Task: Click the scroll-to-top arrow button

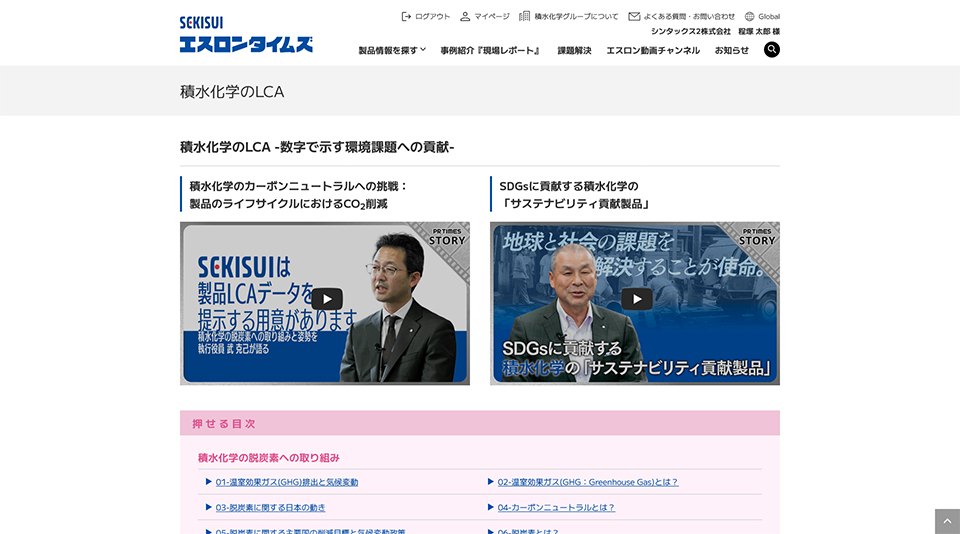Action: point(947,521)
